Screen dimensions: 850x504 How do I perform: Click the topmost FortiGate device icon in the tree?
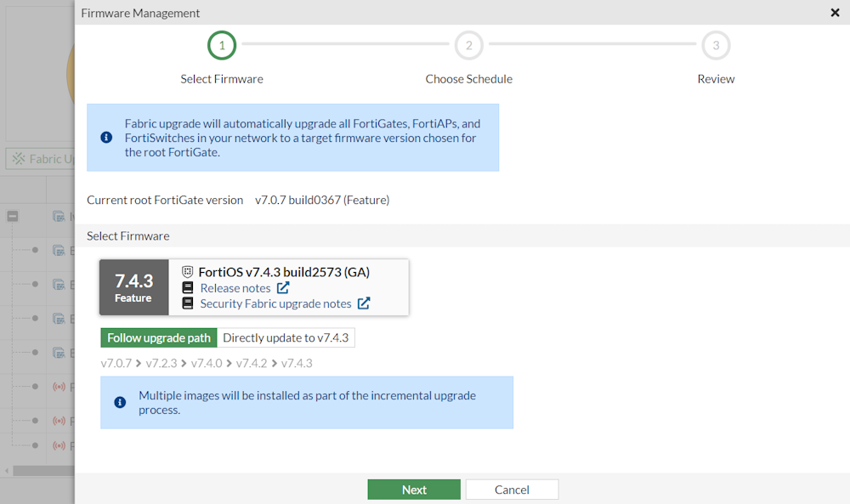[59, 216]
